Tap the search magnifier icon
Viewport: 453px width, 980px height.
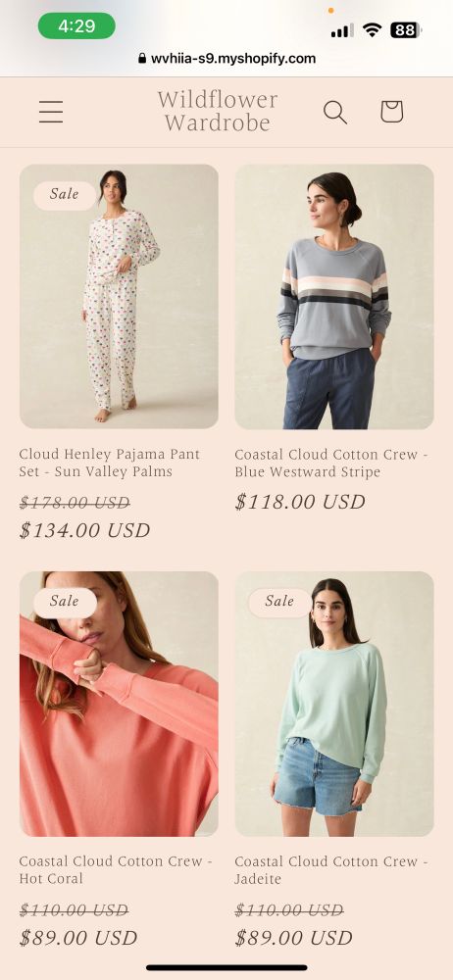[335, 113]
